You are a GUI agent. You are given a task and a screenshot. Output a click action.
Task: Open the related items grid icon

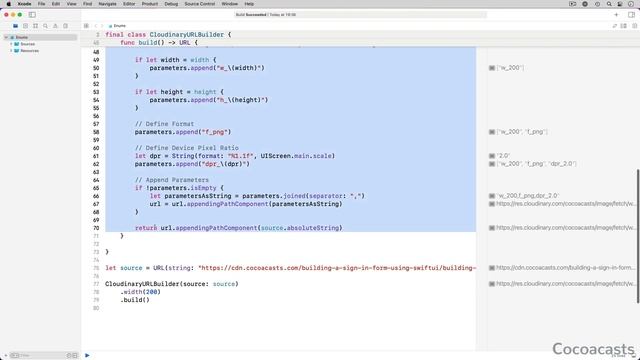tap(86, 26)
